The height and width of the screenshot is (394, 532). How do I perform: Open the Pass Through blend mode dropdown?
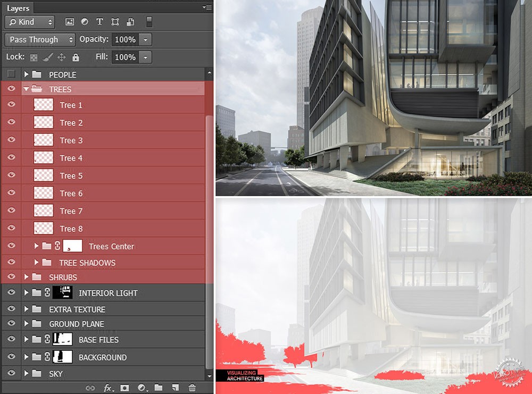coord(40,40)
